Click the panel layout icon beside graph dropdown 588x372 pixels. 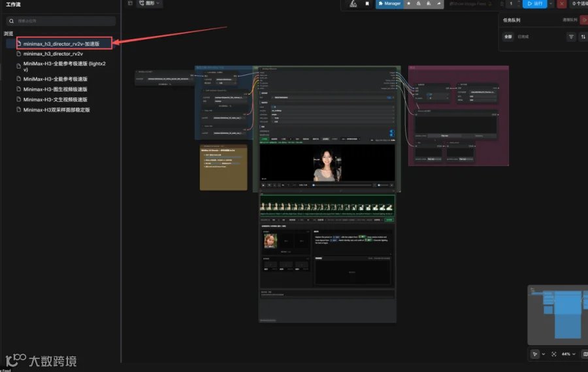(x=130, y=3)
